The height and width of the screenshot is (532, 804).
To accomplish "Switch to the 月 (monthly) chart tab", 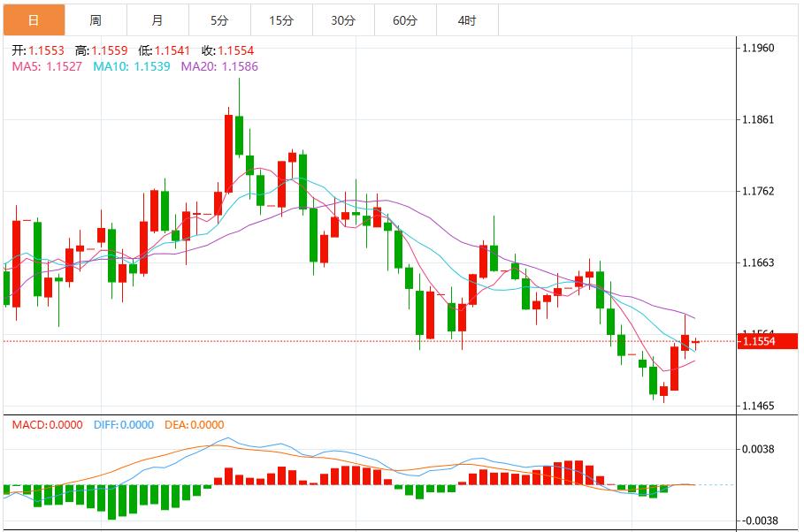I will [x=156, y=18].
